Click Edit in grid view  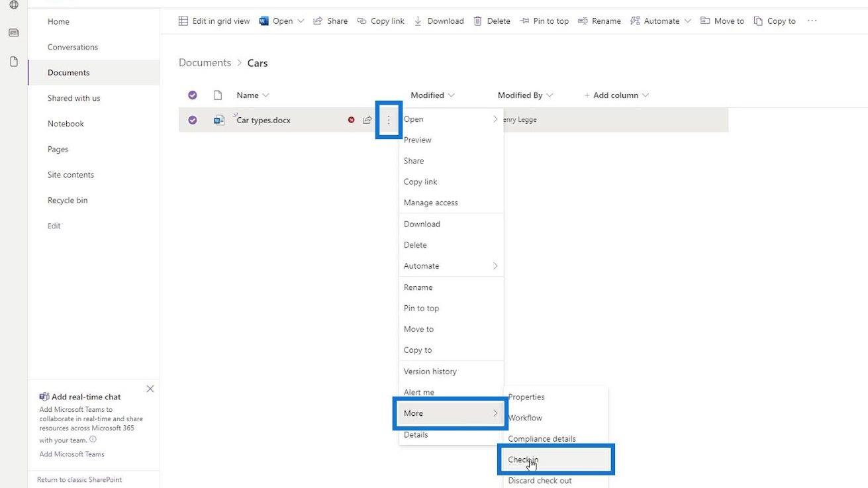(215, 21)
